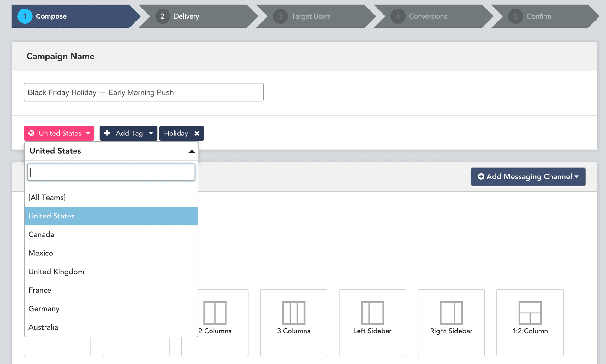Open the Target Users step
Viewport: 606px width, 364px height.
click(x=311, y=16)
